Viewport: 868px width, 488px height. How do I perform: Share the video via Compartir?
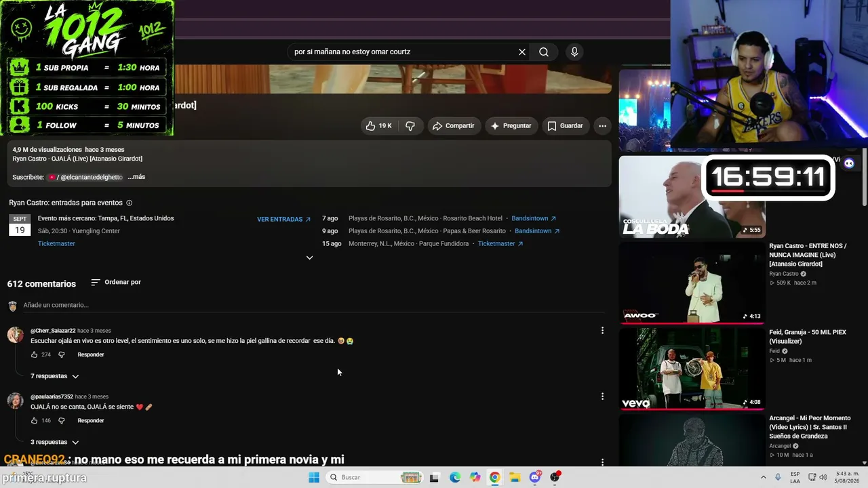[x=454, y=125]
